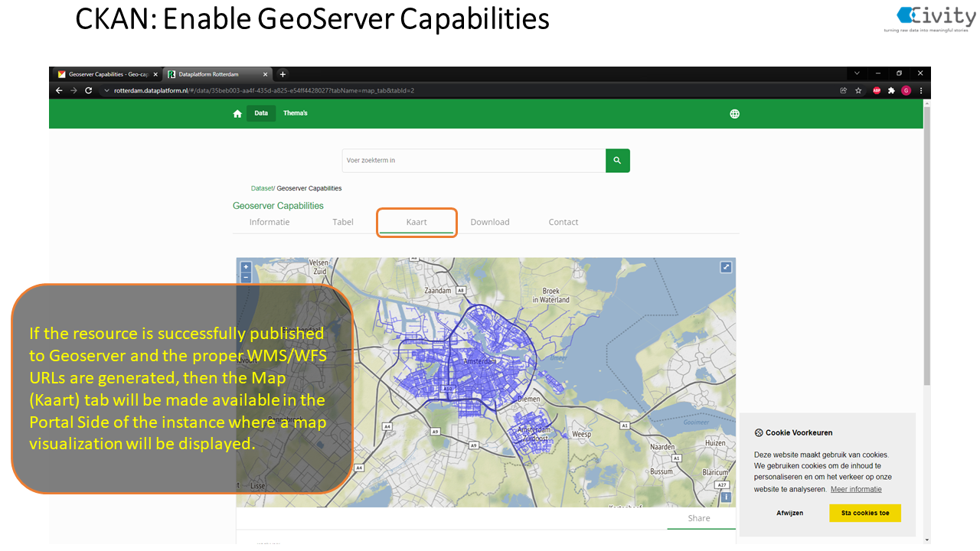
Task: Bookmark this page with star icon
Action: point(858,90)
